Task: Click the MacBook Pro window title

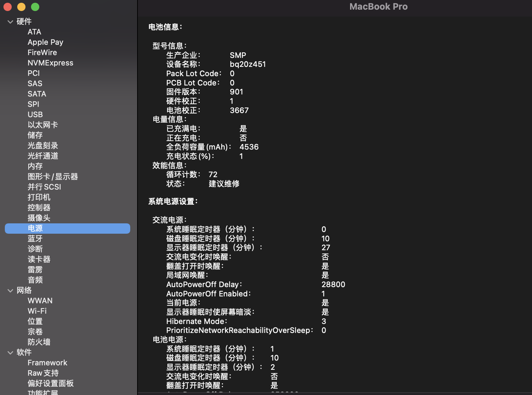Action: pyautogui.click(x=378, y=7)
